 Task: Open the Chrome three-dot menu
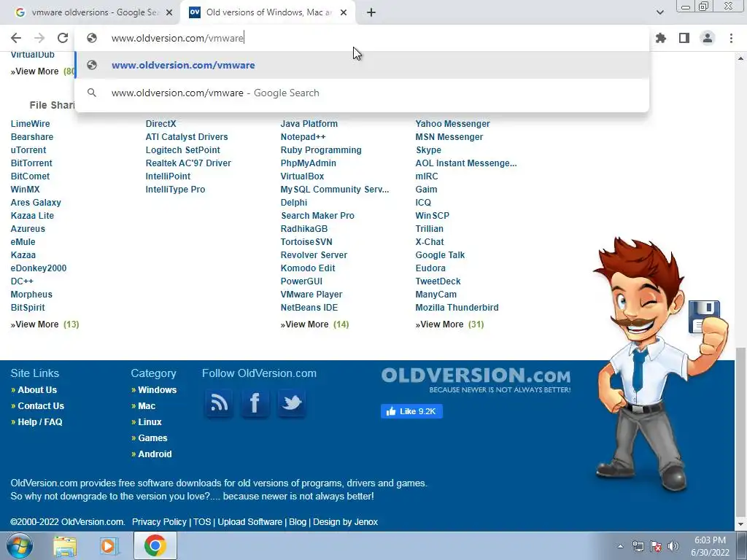click(x=731, y=38)
